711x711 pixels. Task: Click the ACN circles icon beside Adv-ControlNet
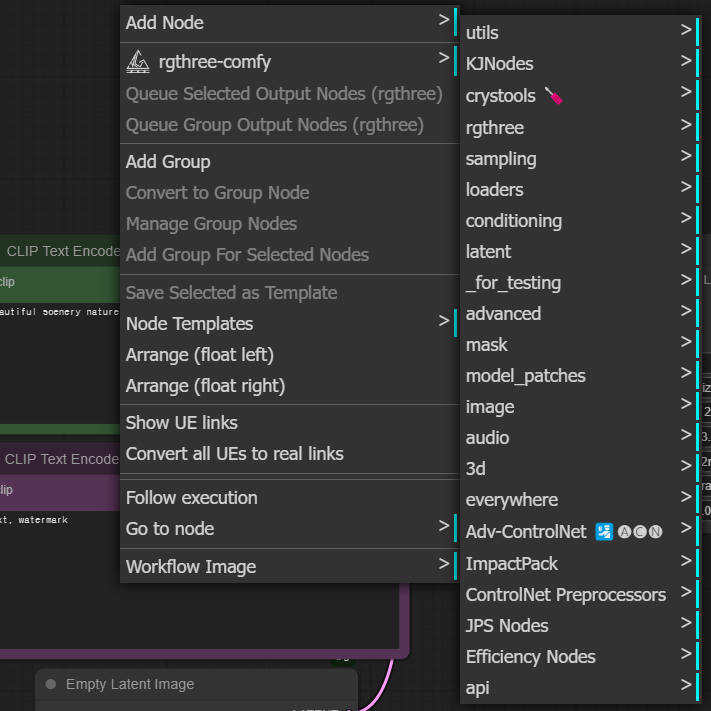(x=640, y=531)
